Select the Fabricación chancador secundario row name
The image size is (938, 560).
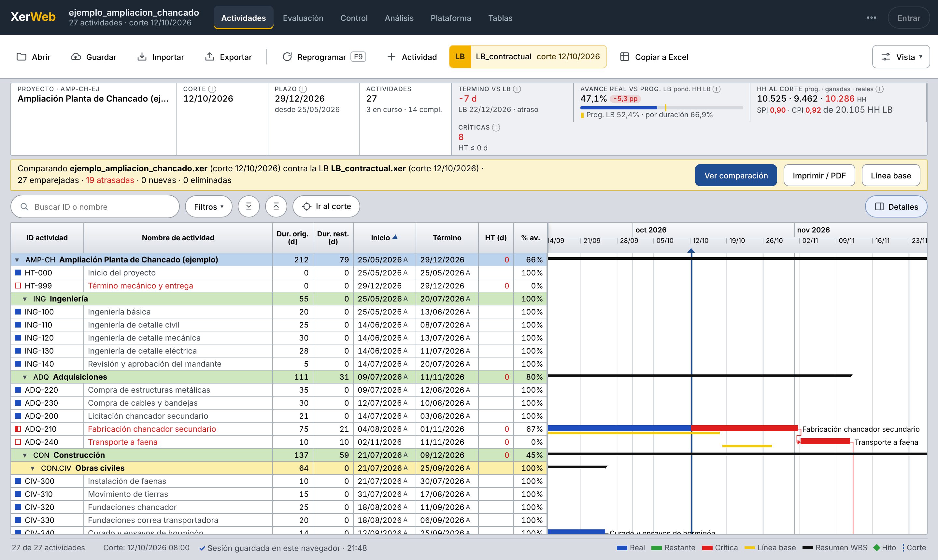pos(152,429)
